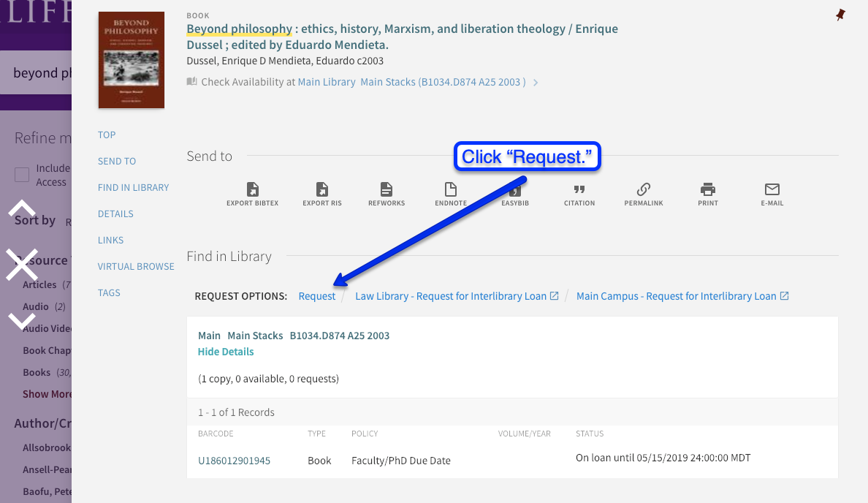Open Law Library Interlibrary Loan request
Image resolution: width=868 pixels, height=503 pixels.
(x=451, y=296)
